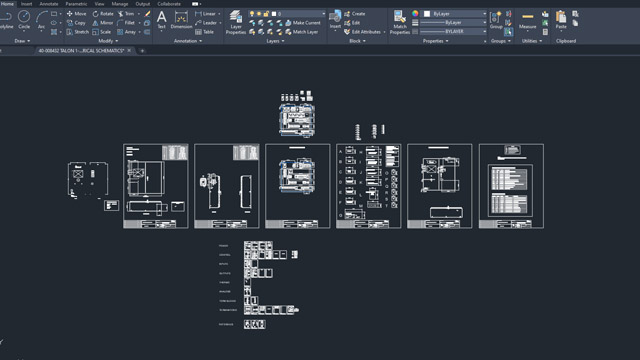Toggle the layer on/off lightbulb
Viewport: 640px width, 360px height.
tap(252, 14)
